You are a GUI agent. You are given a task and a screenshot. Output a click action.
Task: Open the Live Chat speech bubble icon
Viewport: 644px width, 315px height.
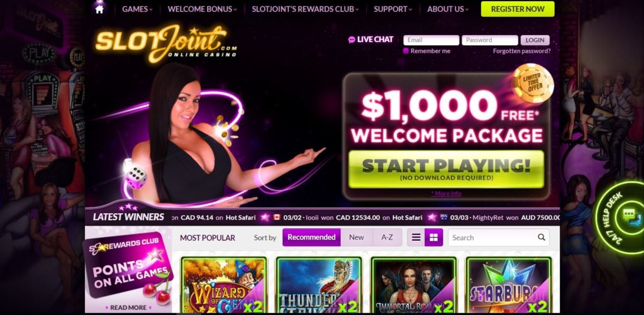point(352,40)
